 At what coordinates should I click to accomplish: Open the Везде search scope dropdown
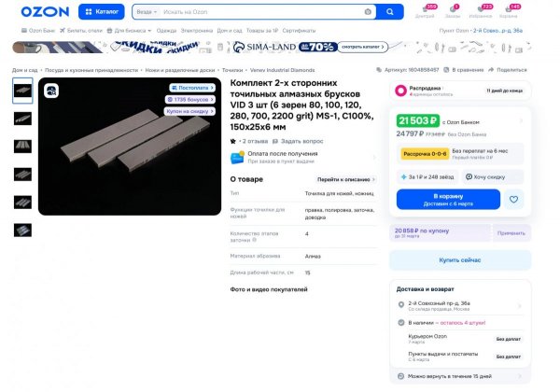coord(147,12)
